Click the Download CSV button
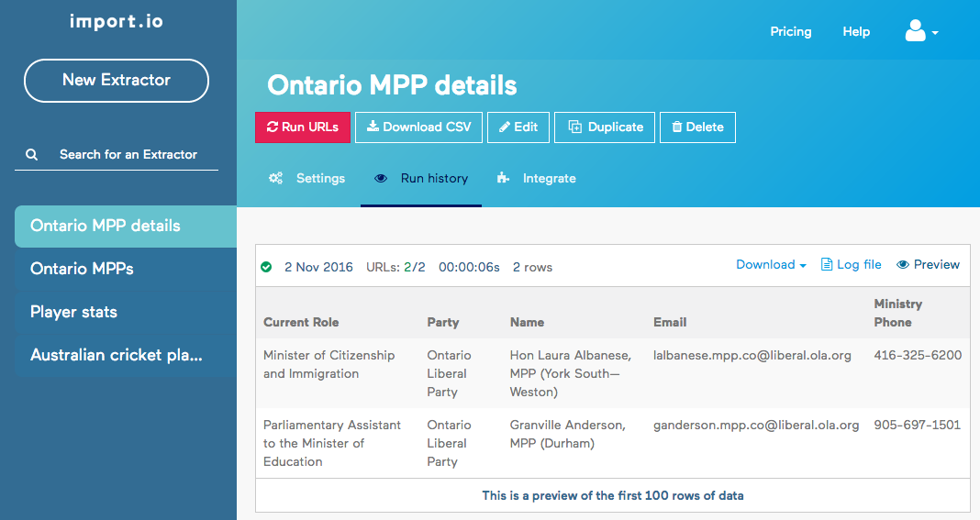980x520 pixels. 418,127
